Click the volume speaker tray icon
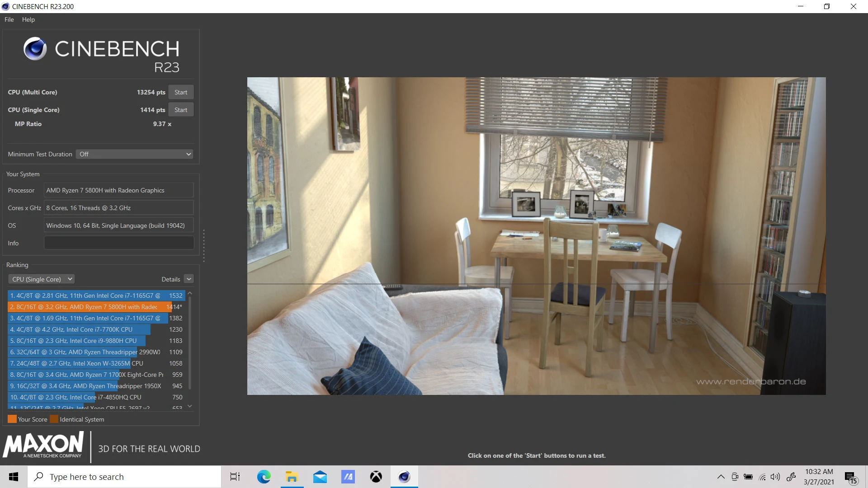The height and width of the screenshot is (488, 868). coord(775,477)
